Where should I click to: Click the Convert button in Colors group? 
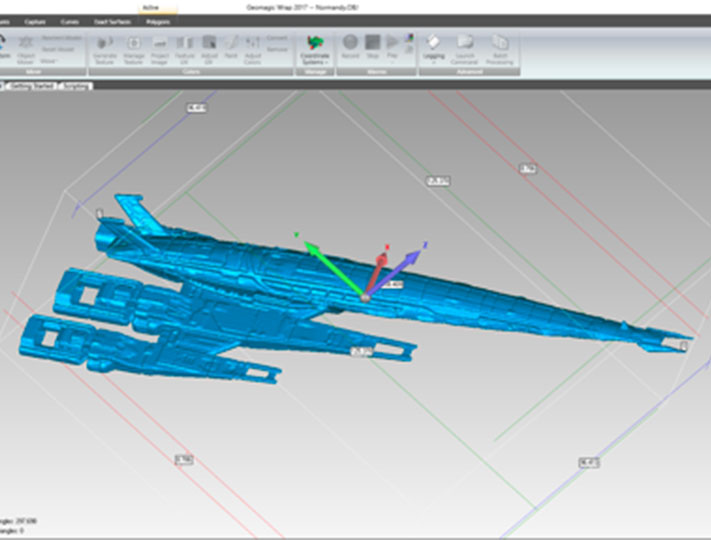click(x=277, y=37)
